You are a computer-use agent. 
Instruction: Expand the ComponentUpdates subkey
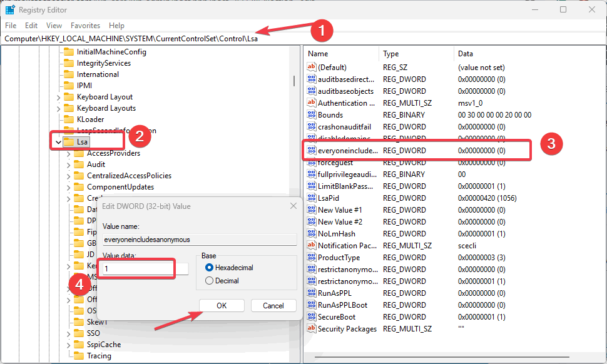coord(68,187)
